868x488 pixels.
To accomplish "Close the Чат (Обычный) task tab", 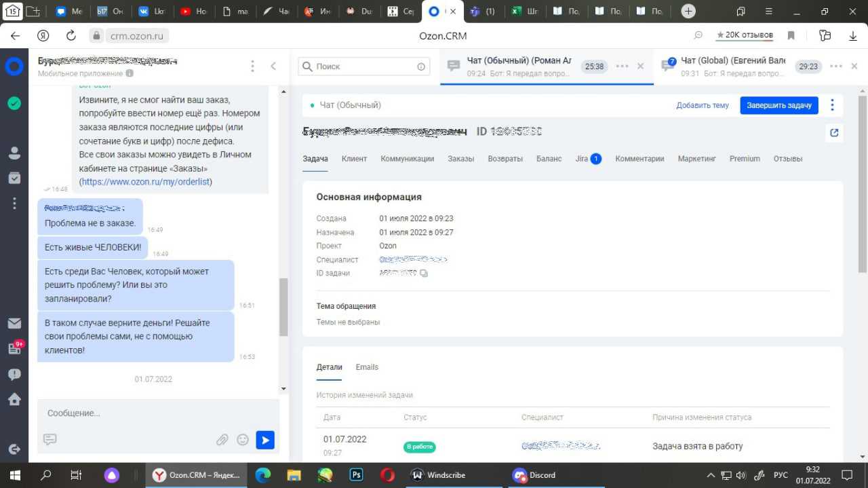I will pyautogui.click(x=640, y=66).
